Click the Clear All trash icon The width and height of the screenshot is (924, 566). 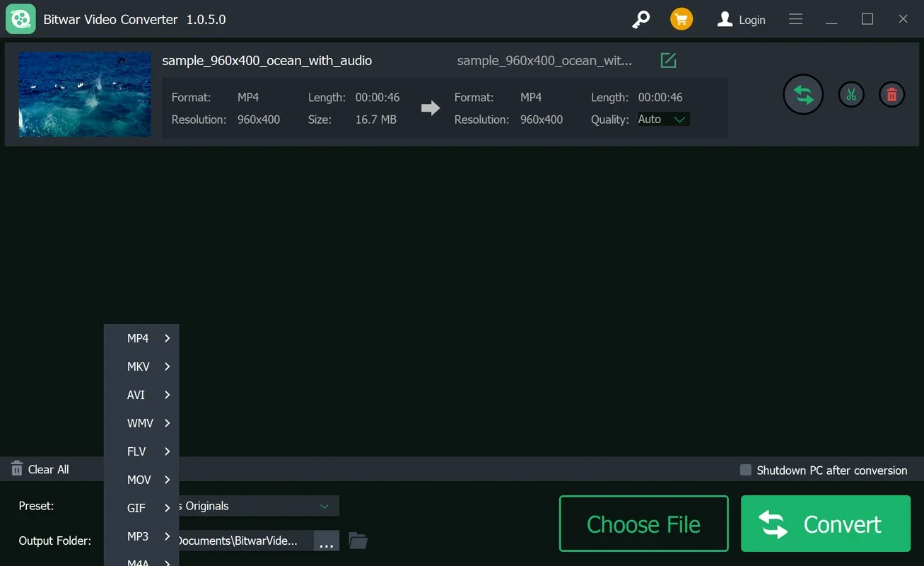17,468
